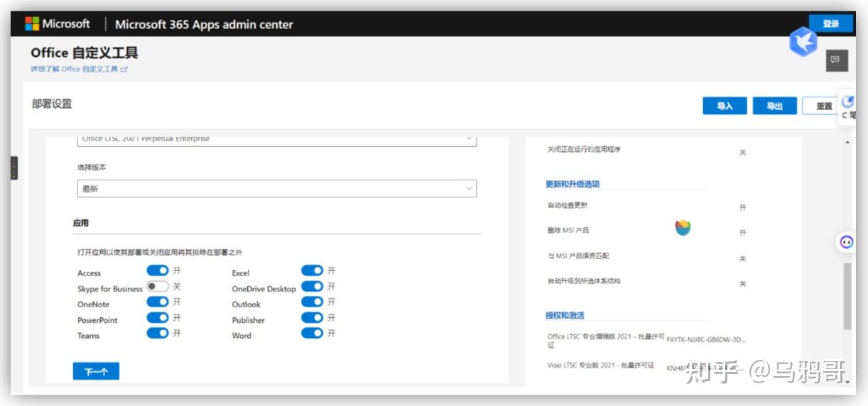Click the 登录 sign-in button
Viewport: 868px width, 406px height.
pyautogui.click(x=831, y=23)
